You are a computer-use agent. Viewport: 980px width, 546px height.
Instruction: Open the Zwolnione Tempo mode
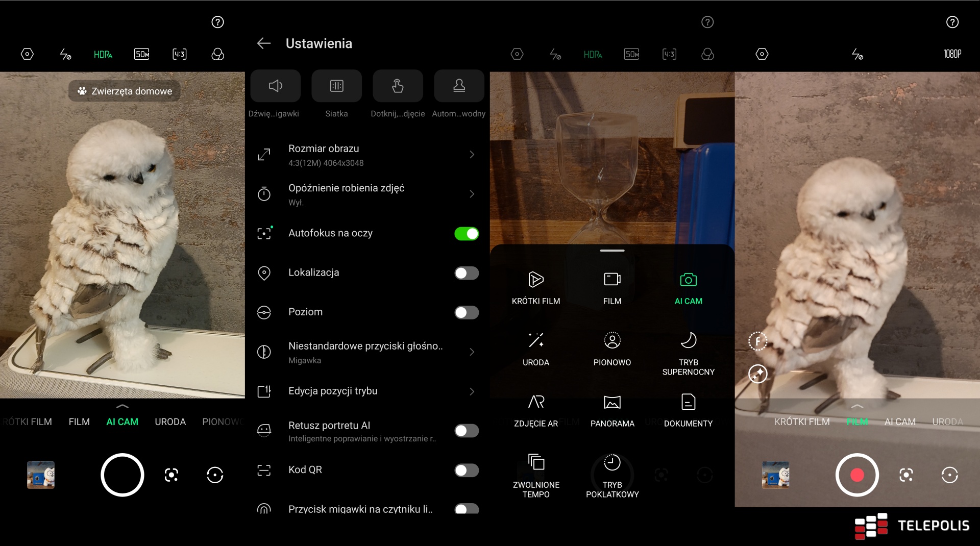(536, 462)
